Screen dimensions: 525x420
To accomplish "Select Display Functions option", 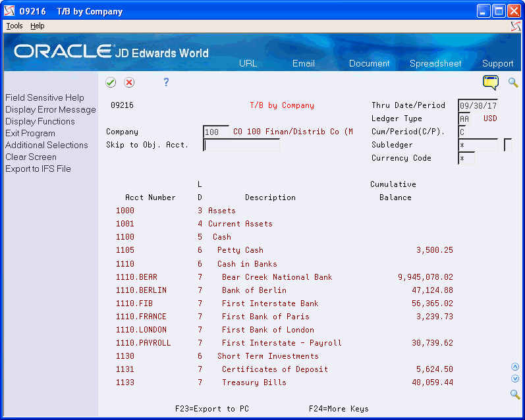I will pos(40,122).
